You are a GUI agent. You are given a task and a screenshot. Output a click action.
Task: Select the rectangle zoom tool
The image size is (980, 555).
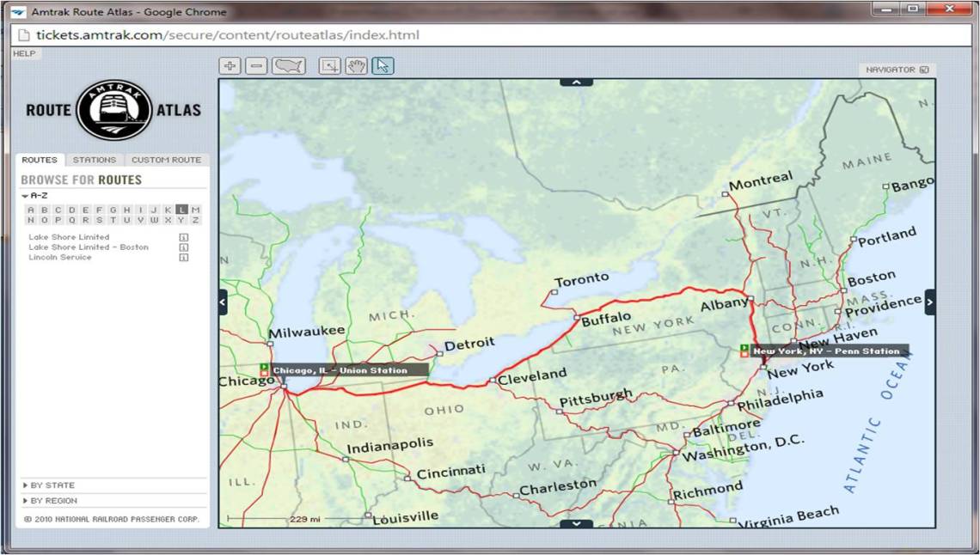click(328, 65)
